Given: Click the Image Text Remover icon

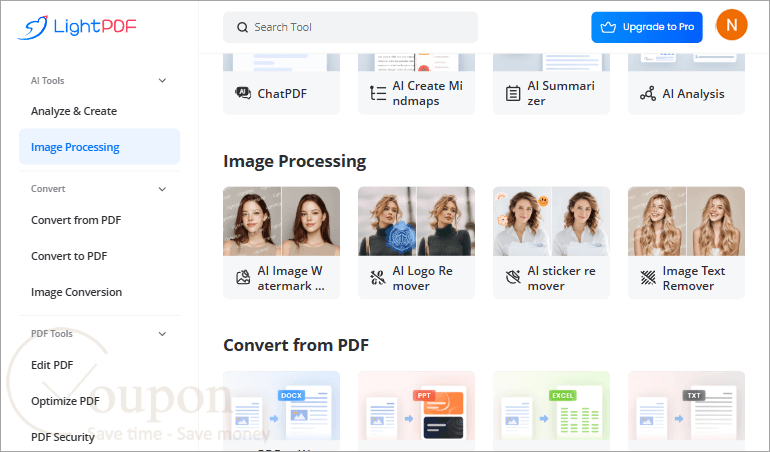Looking at the screenshot, I should (648, 278).
